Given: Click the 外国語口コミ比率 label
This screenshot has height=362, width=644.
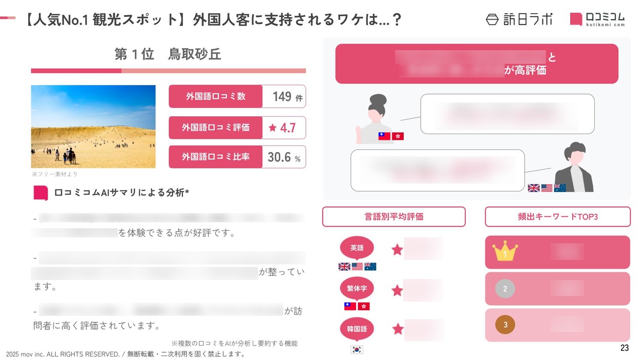Looking at the screenshot, I should (x=215, y=157).
